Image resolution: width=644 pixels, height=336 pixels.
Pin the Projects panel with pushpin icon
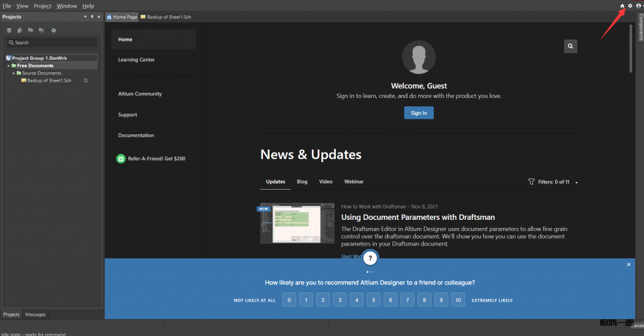92,17
